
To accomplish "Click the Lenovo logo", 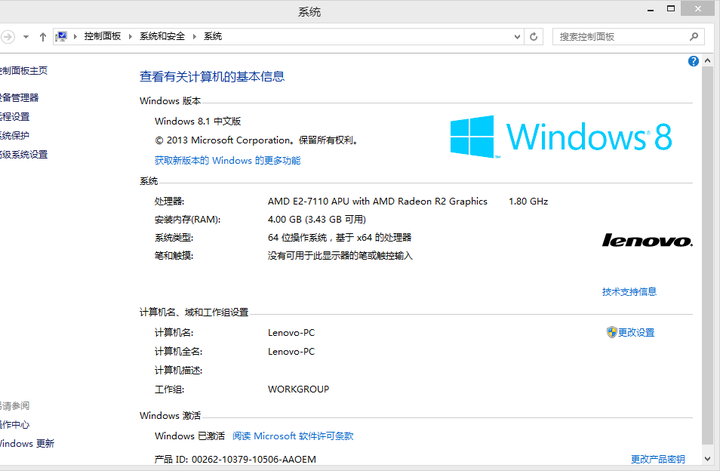I will (x=647, y=240).
